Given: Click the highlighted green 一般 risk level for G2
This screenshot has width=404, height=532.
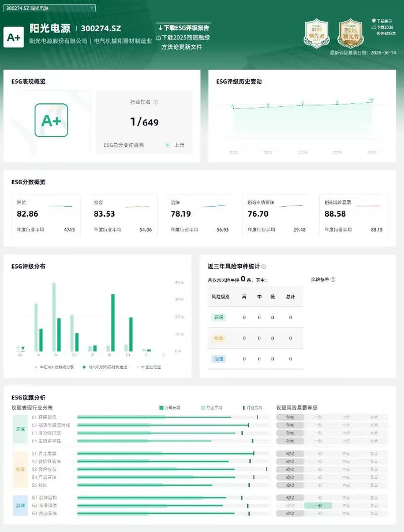Looking at the screenshot, I should (x=318, y=505).
